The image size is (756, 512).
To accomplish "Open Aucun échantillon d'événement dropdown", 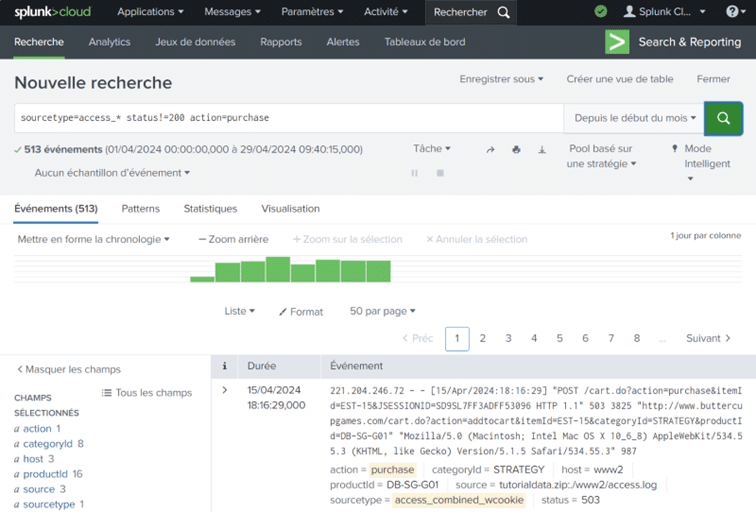I will click(112, 173).
